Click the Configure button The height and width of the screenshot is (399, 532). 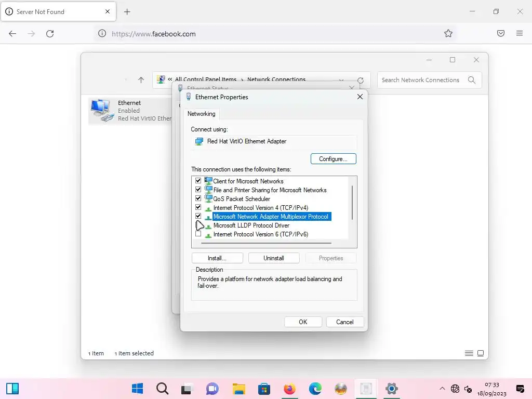coord(333,159)
